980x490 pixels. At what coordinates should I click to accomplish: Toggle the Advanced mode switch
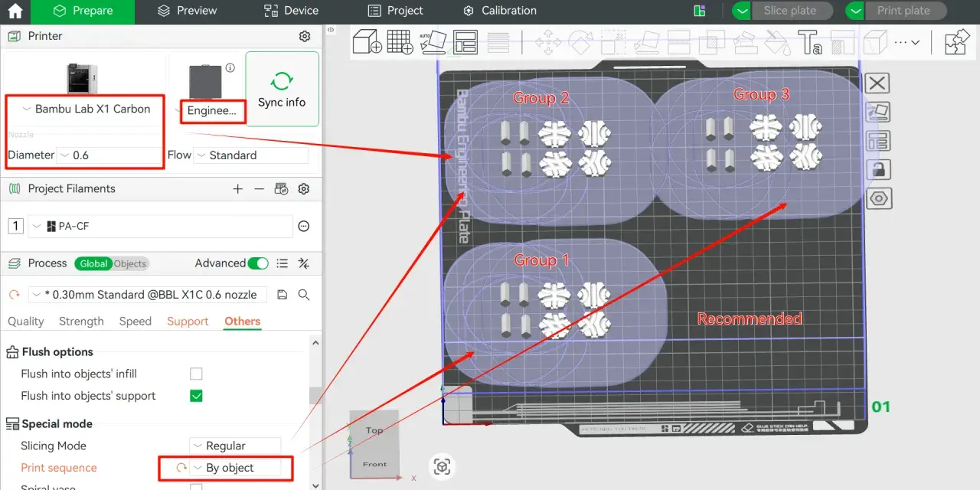click(259, 263)
